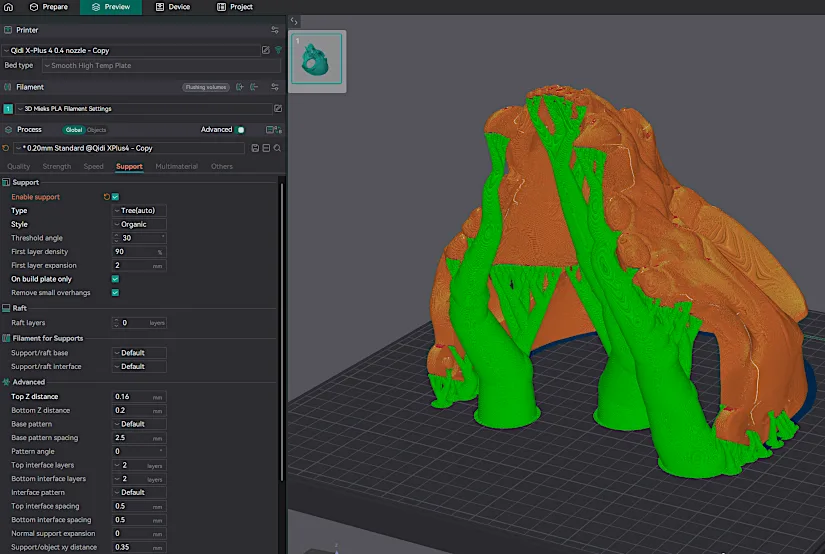This screenshot has width=825, height=554.
Task: Open Strength settings tab
Action: 56,166
